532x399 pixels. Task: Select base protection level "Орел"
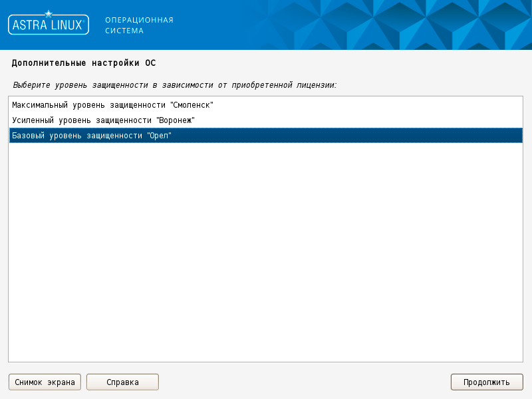tap(265, 136)
